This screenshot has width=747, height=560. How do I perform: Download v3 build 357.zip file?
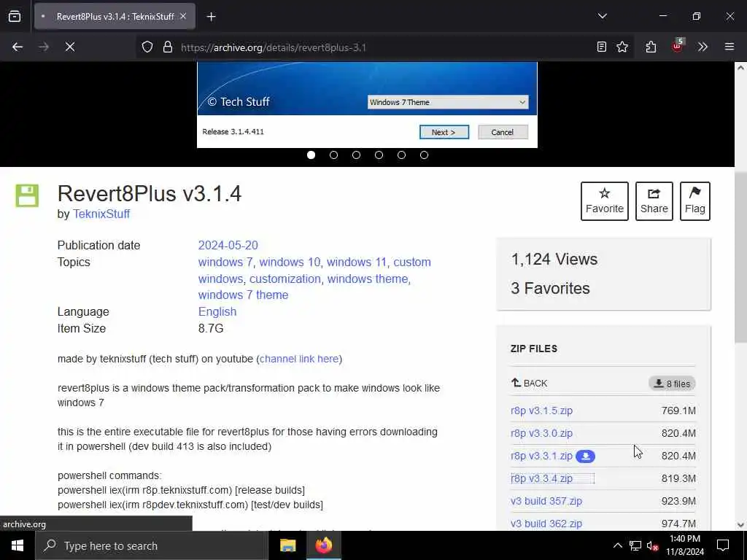point(546,501)
